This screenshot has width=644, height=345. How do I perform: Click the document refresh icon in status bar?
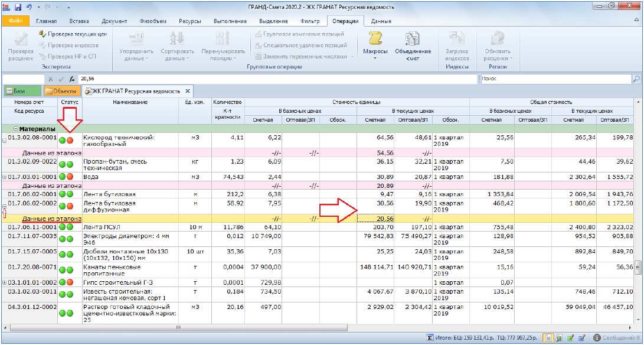(560, 337)
